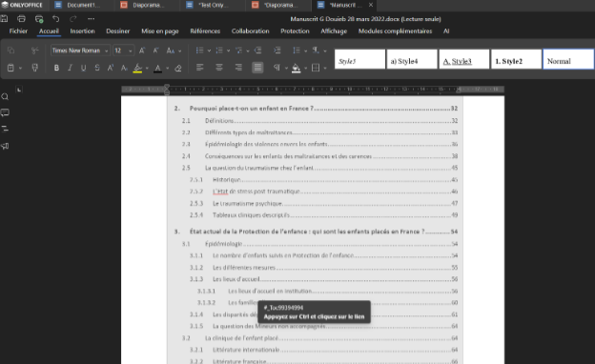Apply the Style5 paragraph style
Image resolution: width=595 pixels, height=364 pixels.
(x=359, y=59)
